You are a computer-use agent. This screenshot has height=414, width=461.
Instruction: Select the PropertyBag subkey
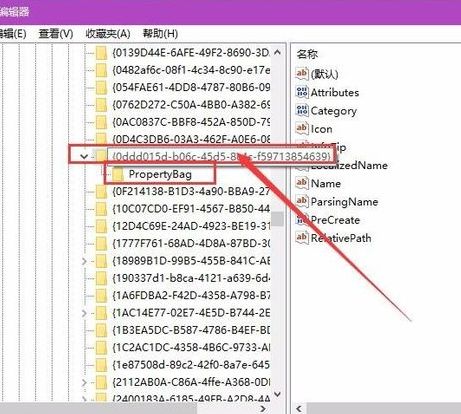pos(160,174)
